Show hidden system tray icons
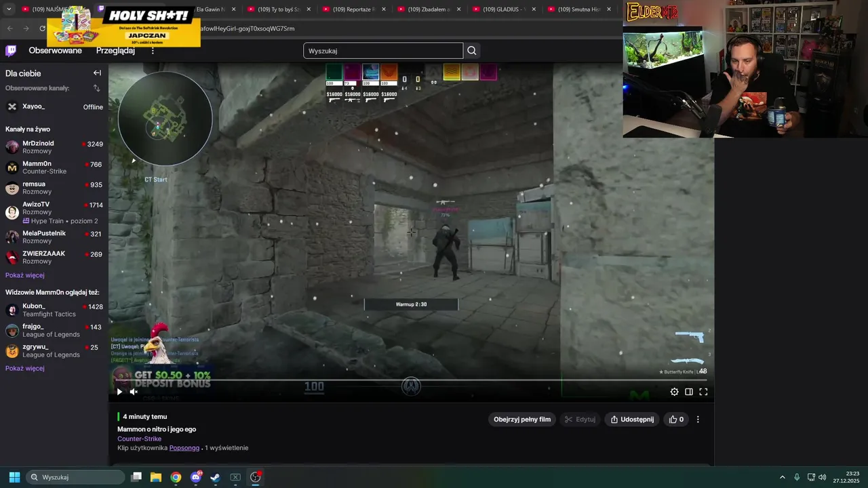This screenshot has height=488, width=868. tap(782, 477)
